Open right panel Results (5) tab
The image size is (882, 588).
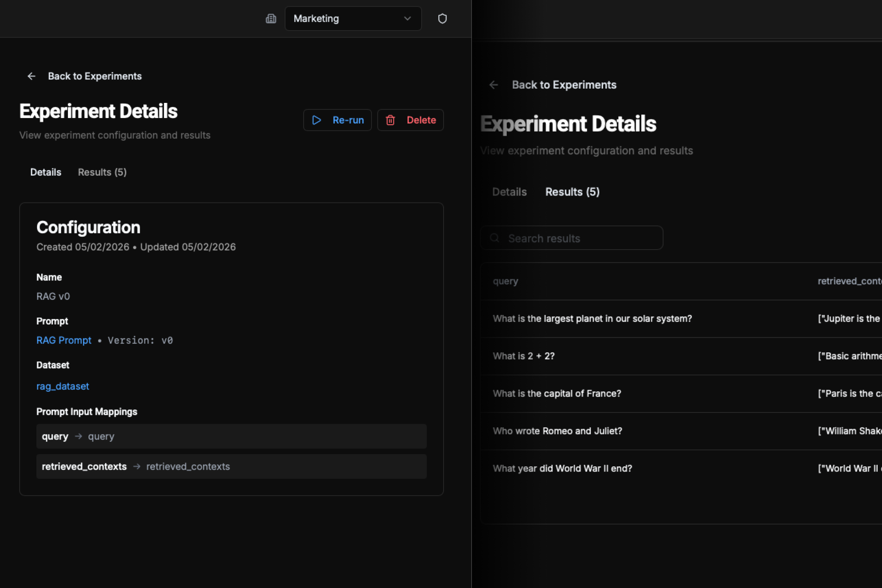click(x=572, y=192)
